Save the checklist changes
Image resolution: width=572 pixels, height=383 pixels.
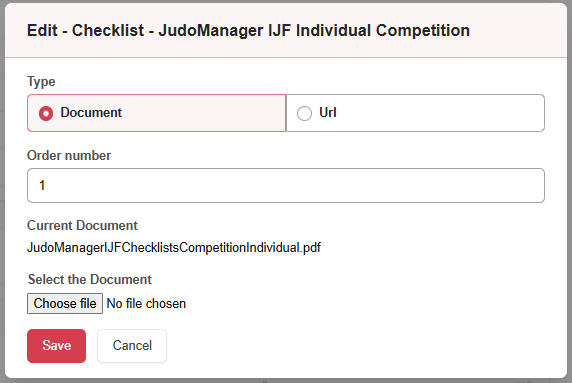(x=57, y=346)
